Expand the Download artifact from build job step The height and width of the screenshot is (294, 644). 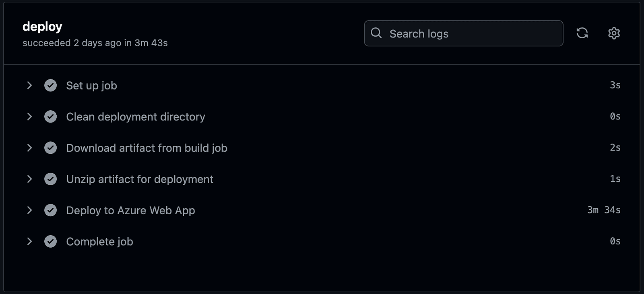(29, 148)
